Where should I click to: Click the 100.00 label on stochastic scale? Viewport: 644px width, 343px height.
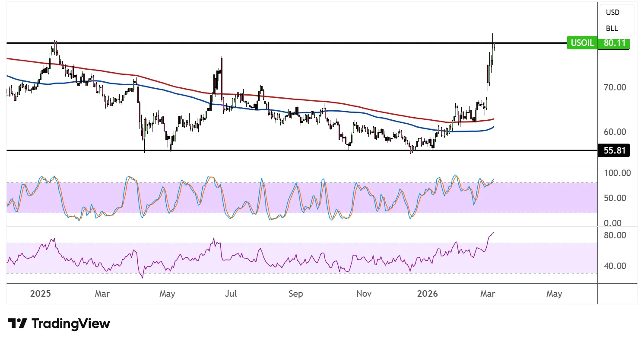(x=617, y=173)
